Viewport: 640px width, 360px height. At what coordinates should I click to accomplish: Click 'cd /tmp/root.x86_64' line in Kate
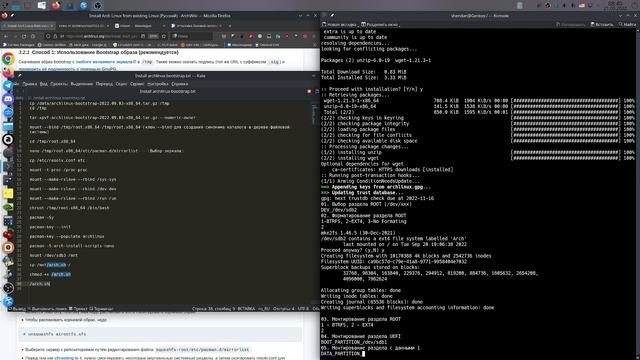(x=52, y=141)
